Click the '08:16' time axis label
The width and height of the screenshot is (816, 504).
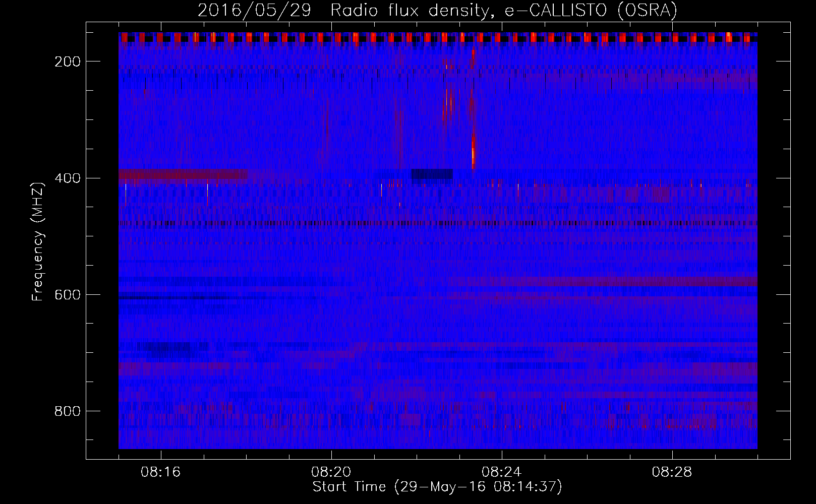(x=161, y=472)
